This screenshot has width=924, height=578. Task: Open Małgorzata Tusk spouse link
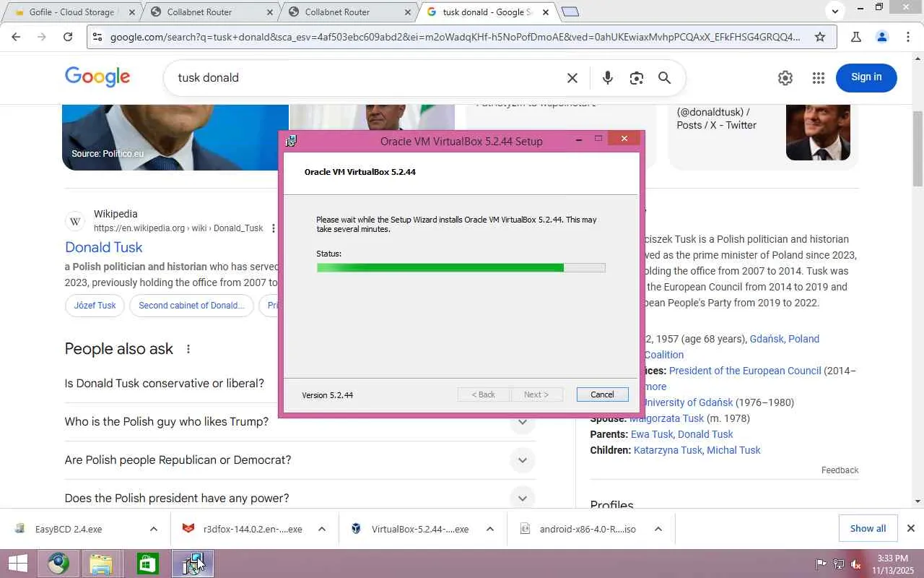tap(666, 418)
